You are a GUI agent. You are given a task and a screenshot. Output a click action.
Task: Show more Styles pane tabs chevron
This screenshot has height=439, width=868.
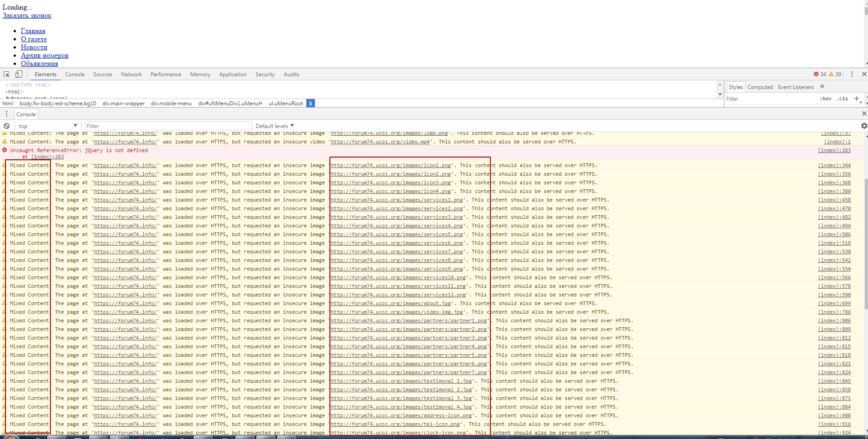coord(822,87)
